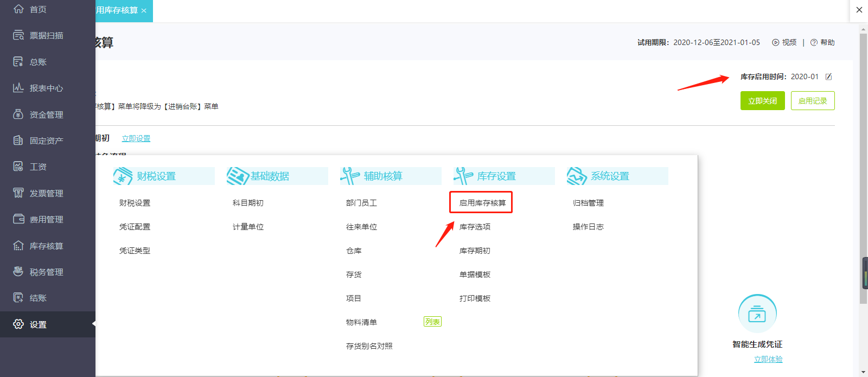The width and height of the screenshot is (868, 377).
Task: Open the 启用记录 button
Action: pyautogui.click(x=812, y=101)
